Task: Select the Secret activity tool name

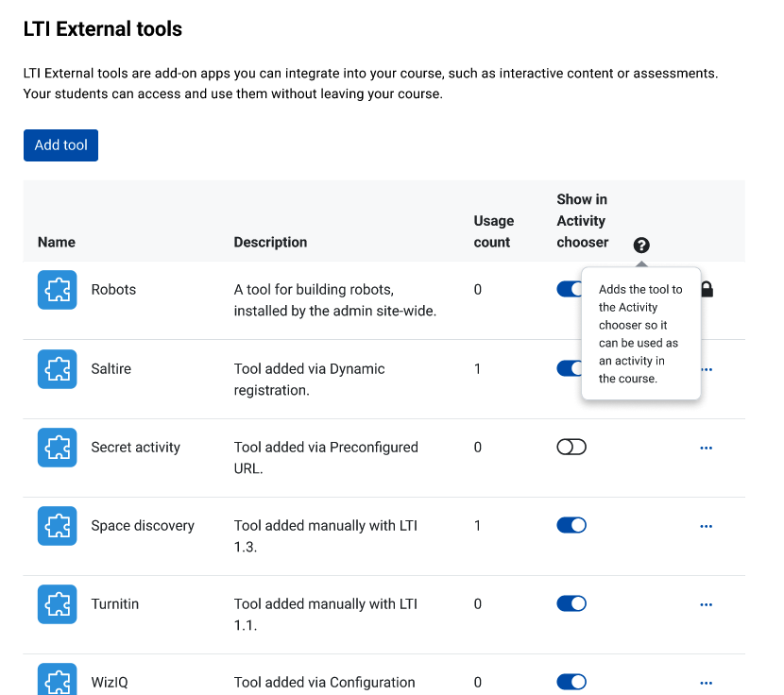Action: click(135, 447)
